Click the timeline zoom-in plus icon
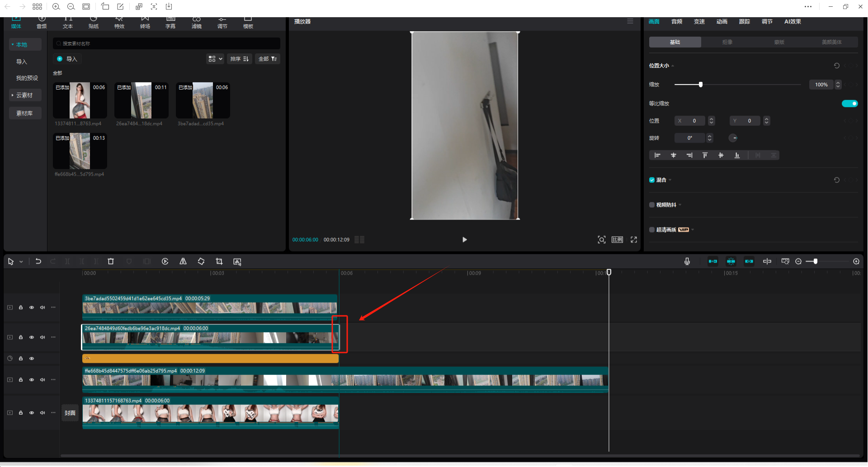868x467 pixels. coord(856,262)
